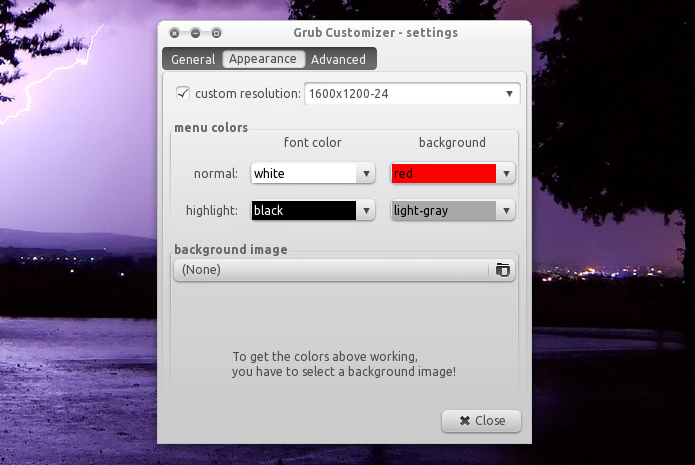Image resolution: width=695 pixels, height=465 pixels.
Task: Click the folder icon in the background image chooser
Action: (503, 270)
